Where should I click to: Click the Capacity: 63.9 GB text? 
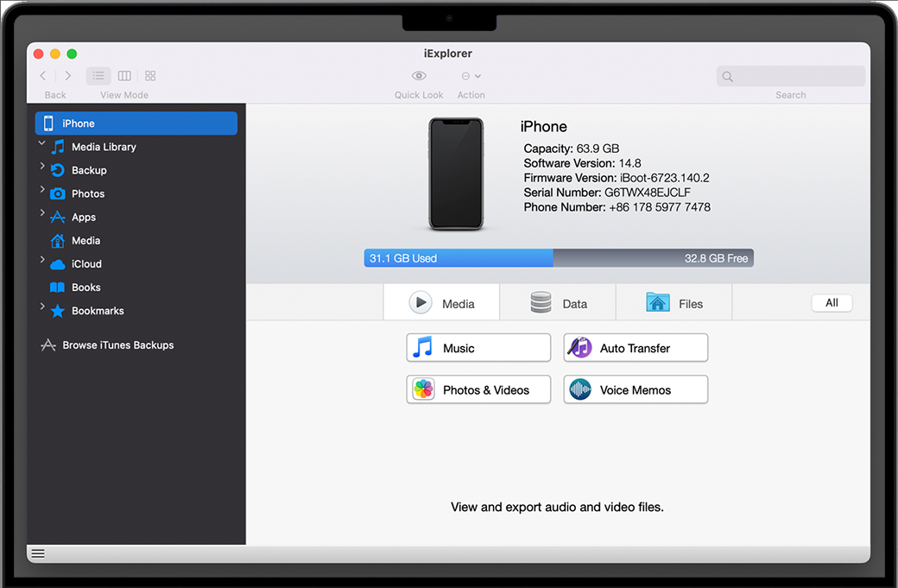[x=572, y=149]
